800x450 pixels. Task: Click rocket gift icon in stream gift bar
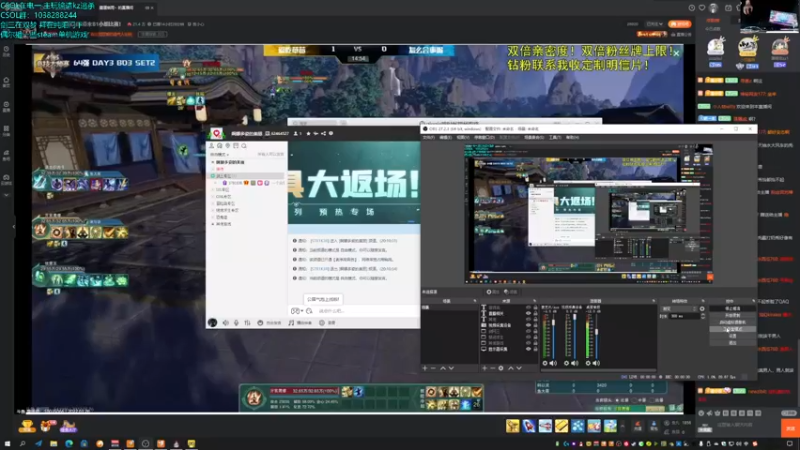point(529,426)
